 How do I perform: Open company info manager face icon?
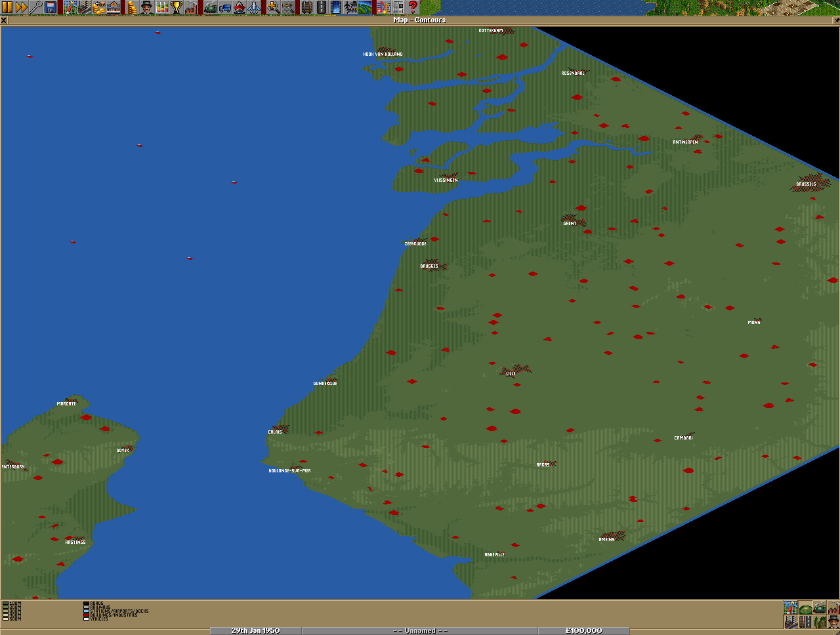(146, 8)
